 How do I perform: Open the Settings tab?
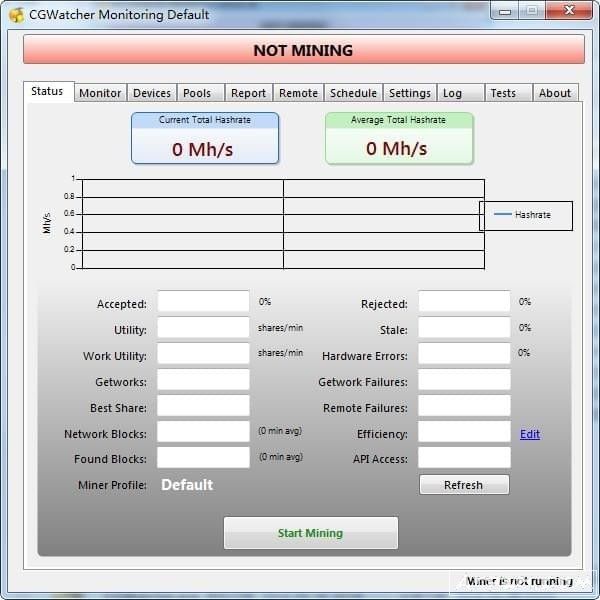coord(410,93)
